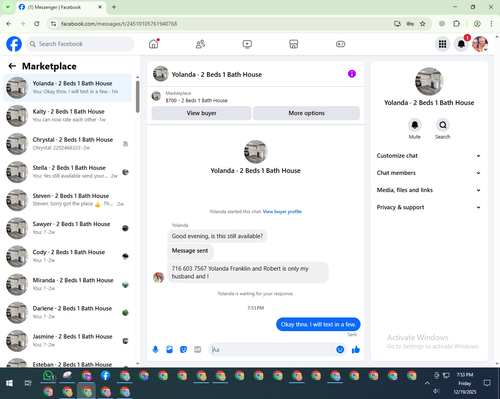The image size is (500, 399).
Task: Choose a GIF icon in composer
Action: pyautogui.click(x=198, y=349)
